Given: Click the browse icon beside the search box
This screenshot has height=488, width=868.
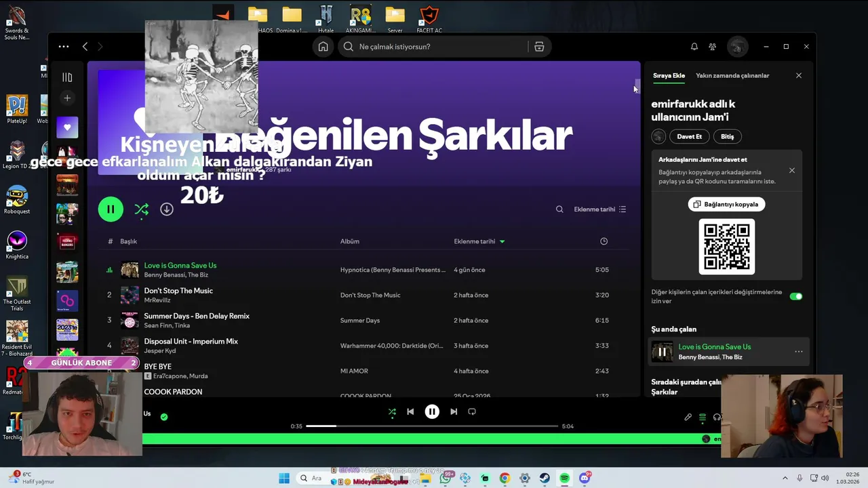Looking at the screenshot, I should coord(539,47).
